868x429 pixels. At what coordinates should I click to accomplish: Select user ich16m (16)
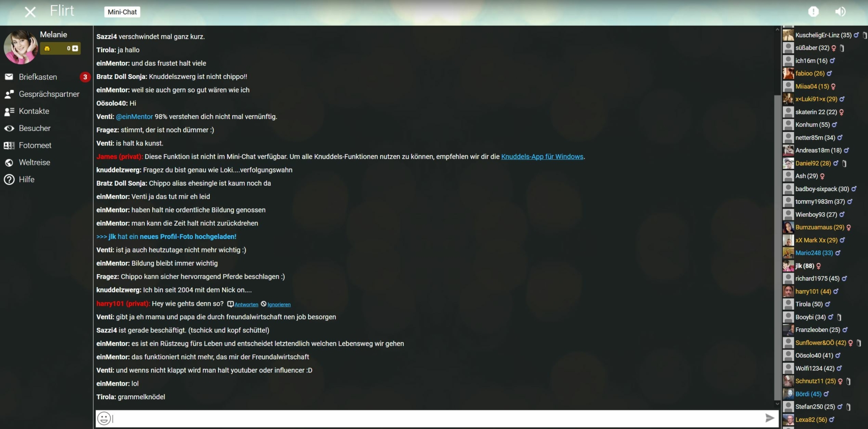pyautogui.click(x=811, y=61)
